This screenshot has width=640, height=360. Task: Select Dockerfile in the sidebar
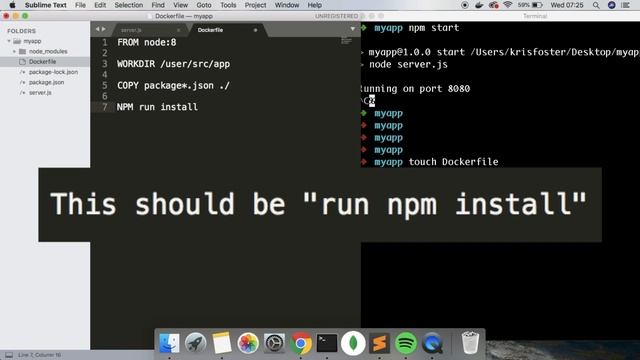pyautogui.click(x=42, y=62)
